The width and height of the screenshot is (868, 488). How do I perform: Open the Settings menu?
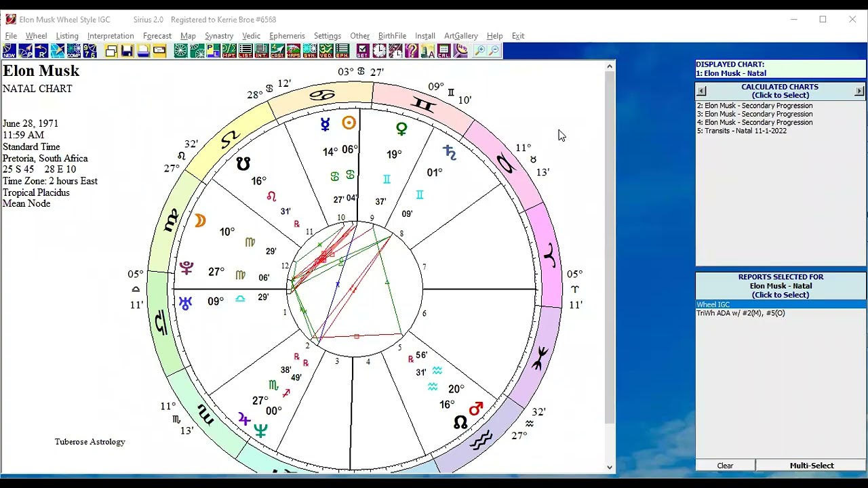click(x=327, y=36)
